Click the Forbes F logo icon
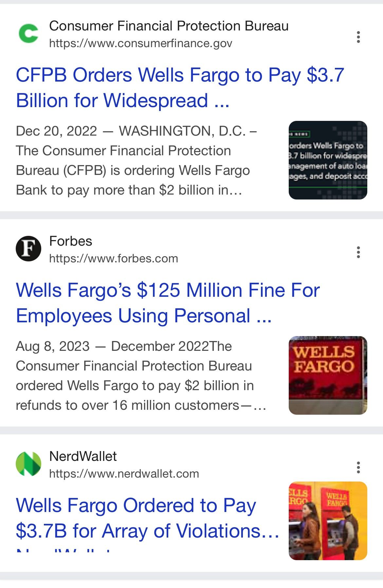Viewport: 383px width, 588px height. pos(28,249)
